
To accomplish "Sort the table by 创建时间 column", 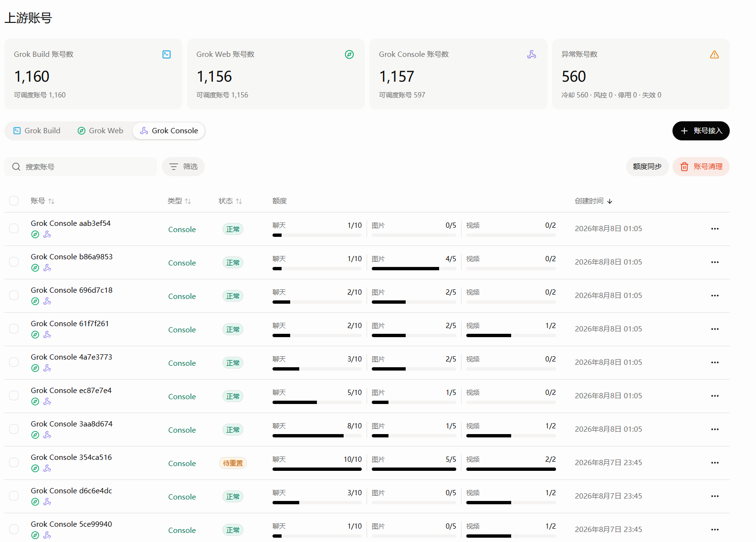I will click(594, 201).
